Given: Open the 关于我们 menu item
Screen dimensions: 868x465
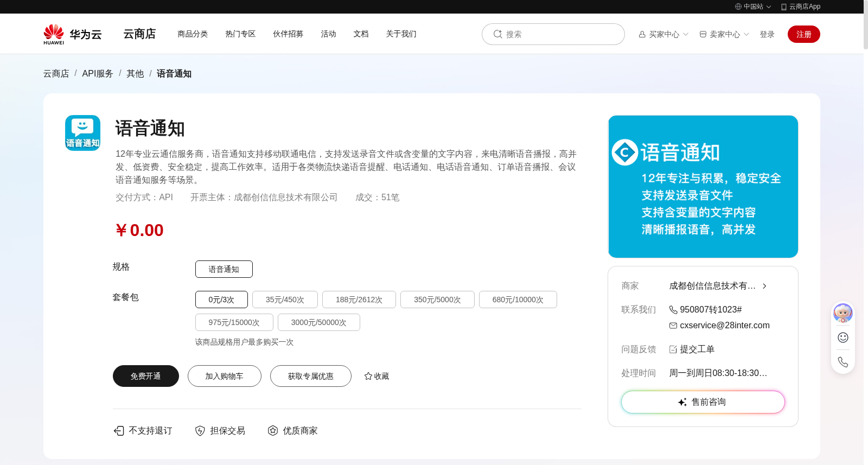Looking at the screenshot, I should 401,34.
